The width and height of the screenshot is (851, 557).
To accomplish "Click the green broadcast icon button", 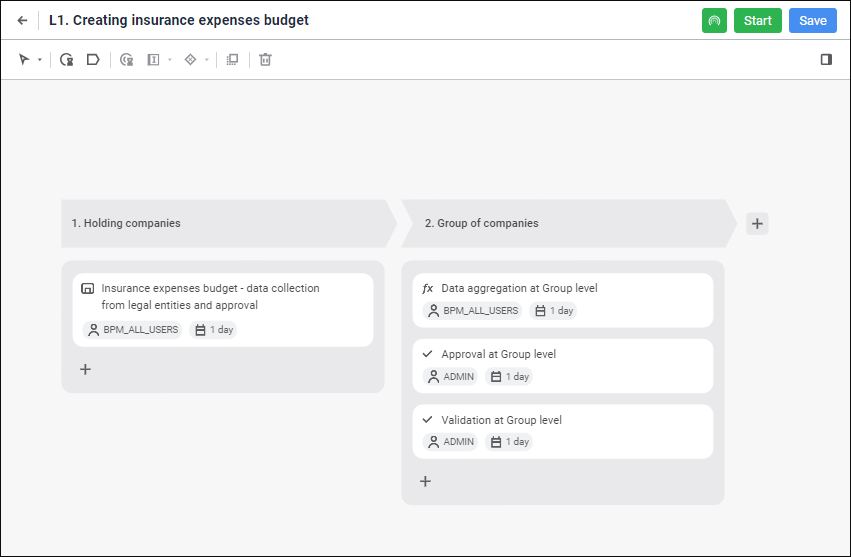I will pyautogui.click(x=714, y=21).
